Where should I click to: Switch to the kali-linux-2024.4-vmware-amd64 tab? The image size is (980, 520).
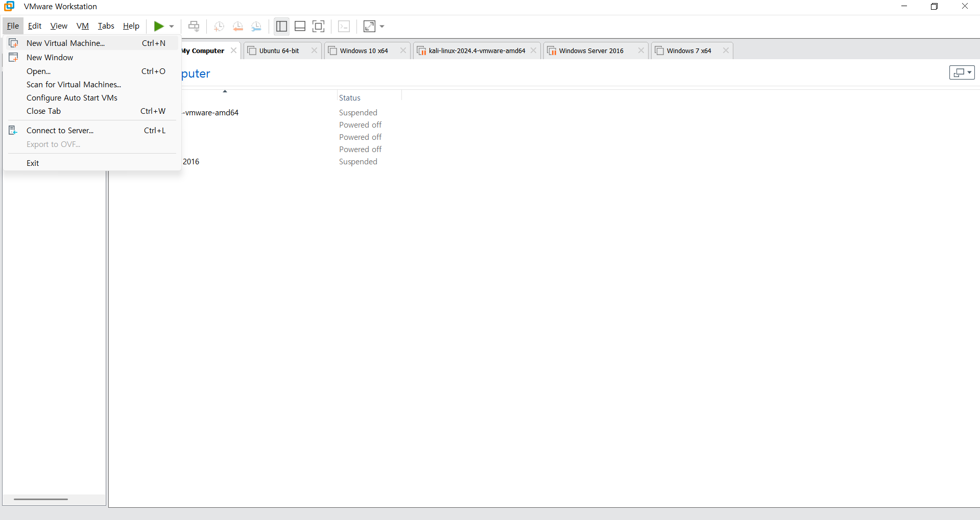pos(477,51)
